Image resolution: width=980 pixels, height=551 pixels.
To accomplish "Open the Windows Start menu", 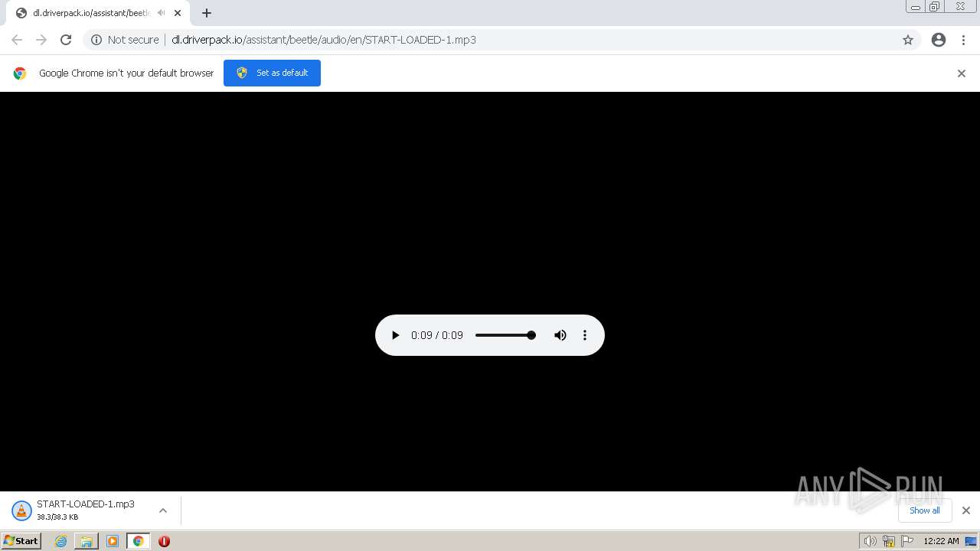I will 21,541.
